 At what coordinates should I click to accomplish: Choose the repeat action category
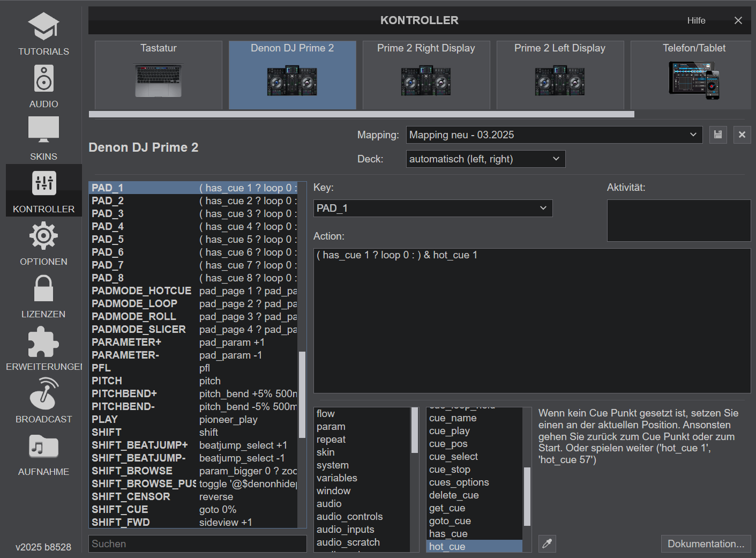coord(362,440)
